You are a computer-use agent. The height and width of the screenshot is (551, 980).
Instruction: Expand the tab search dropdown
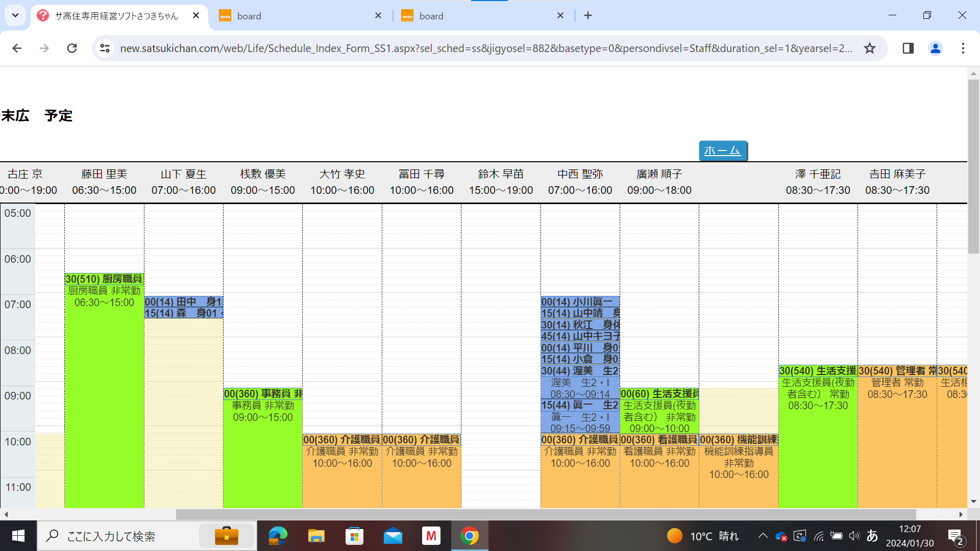coord(15,15)
